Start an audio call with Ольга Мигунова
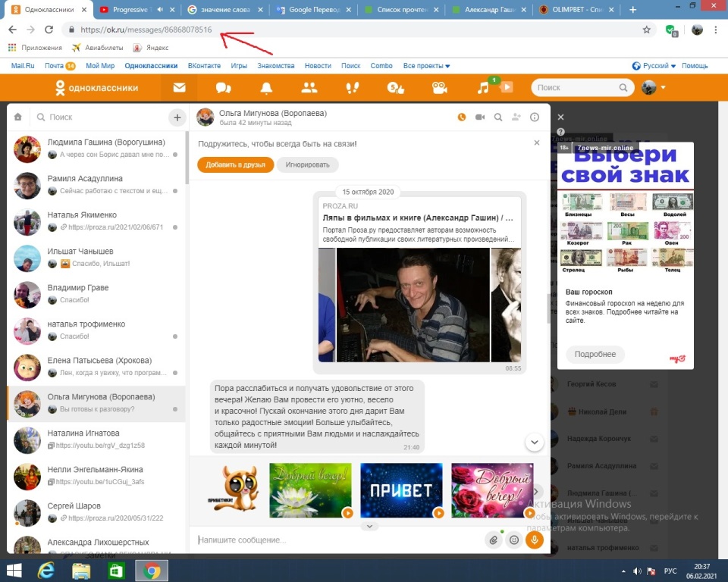This screenshot has height=582, width=728. click(x=462, y=117)
